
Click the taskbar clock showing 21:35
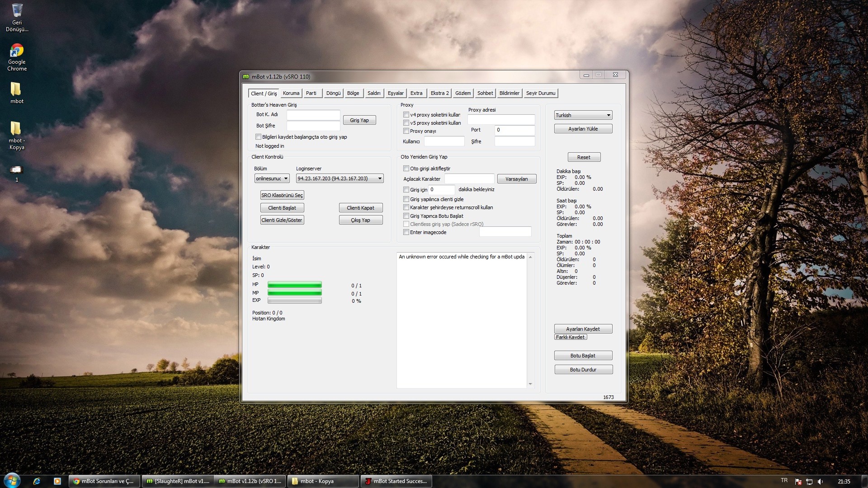(x=844, y=482)
